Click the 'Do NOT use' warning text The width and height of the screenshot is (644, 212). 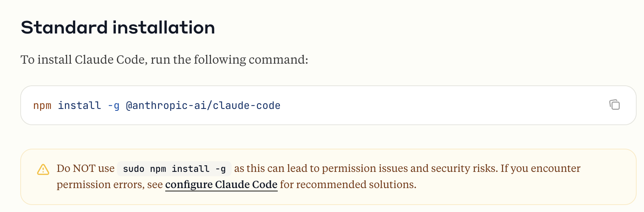pyautogui.click(x=86, y=168)
